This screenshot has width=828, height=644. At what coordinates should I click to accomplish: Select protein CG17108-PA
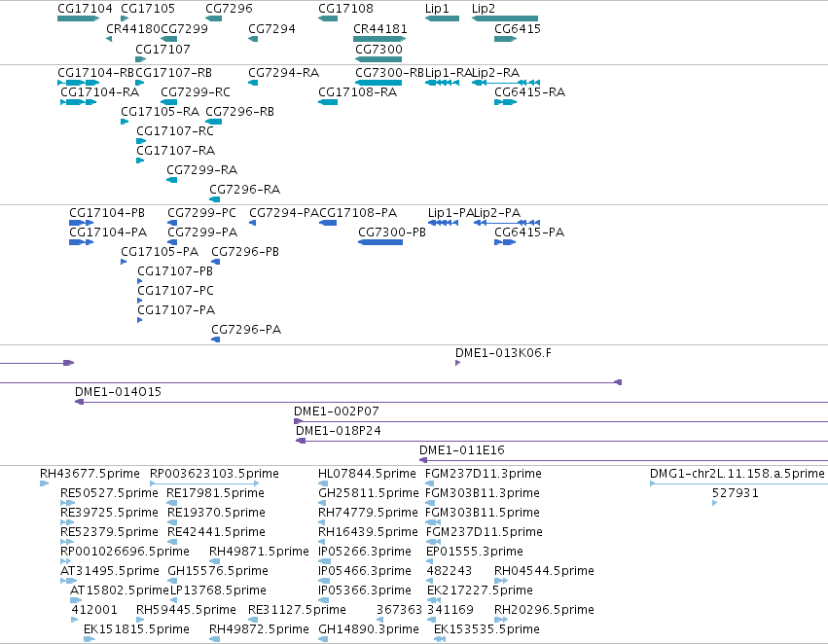tap(328, 223)
